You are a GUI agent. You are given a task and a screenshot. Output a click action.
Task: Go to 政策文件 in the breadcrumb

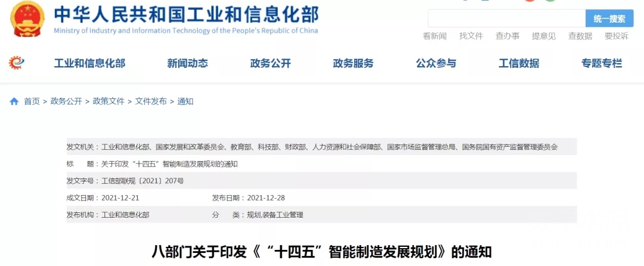tap(109, 101)
